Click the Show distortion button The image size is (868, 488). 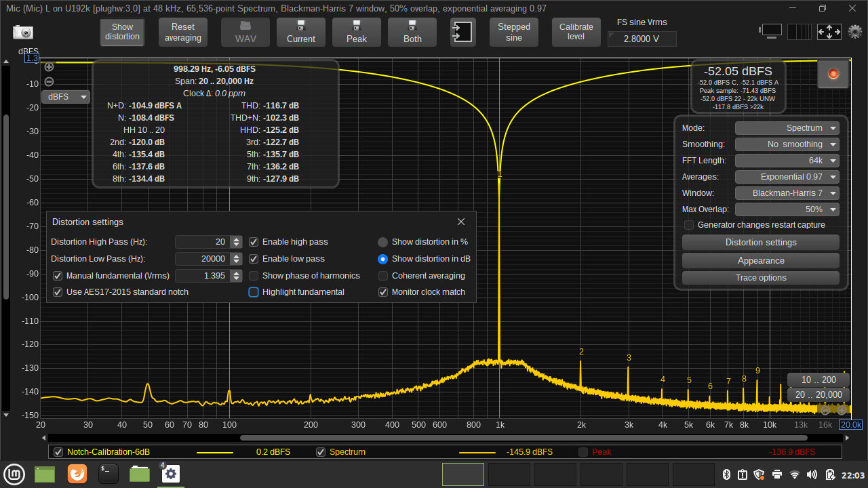[123, 32]
